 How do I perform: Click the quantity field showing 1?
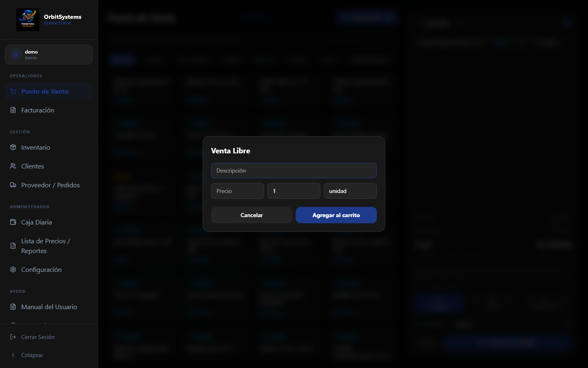(x=294, y=191)
